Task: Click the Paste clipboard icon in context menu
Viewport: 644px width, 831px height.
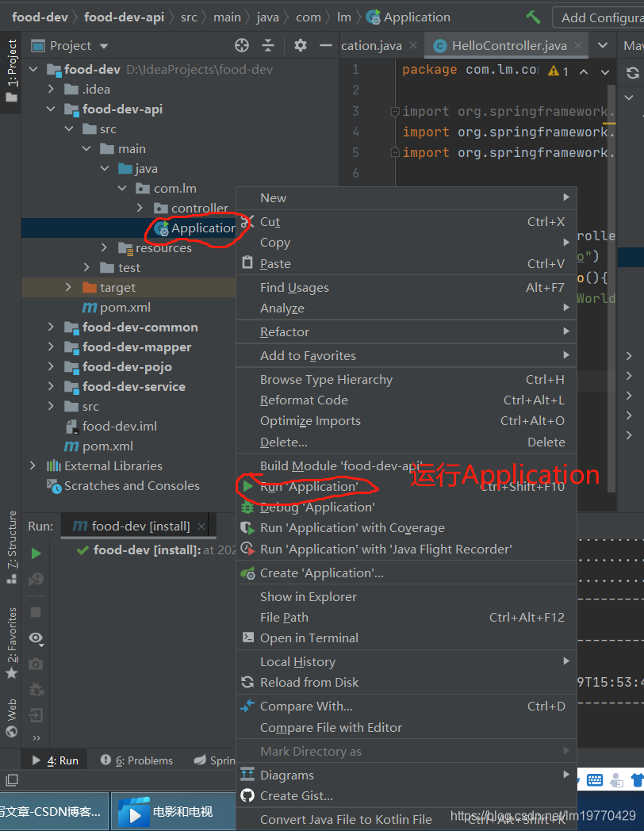Action: pos(247,262)
